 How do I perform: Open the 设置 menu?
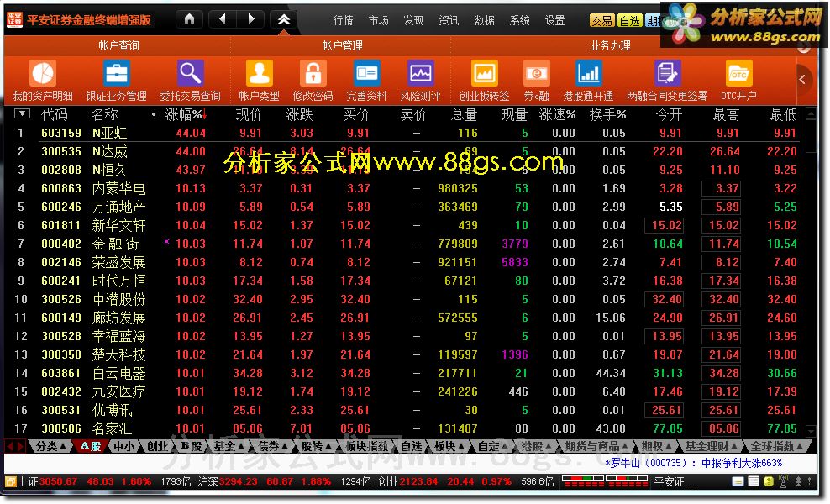554,20
